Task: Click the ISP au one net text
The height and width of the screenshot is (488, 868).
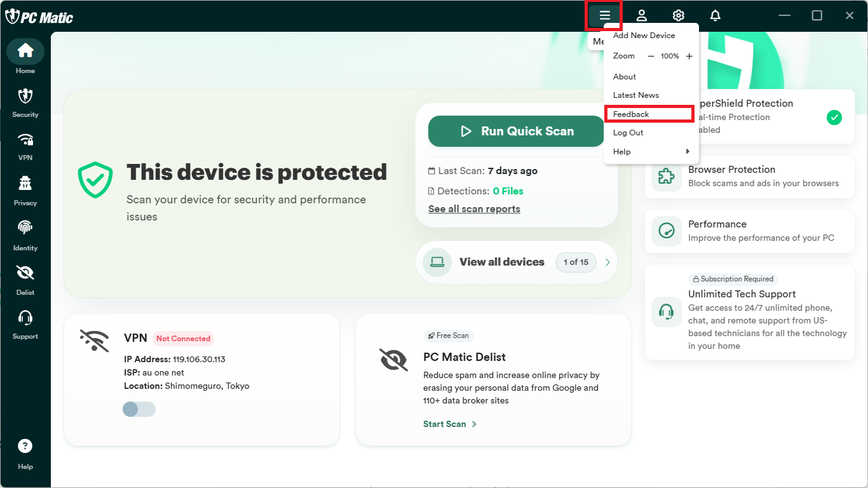Action: pos(154,372)
